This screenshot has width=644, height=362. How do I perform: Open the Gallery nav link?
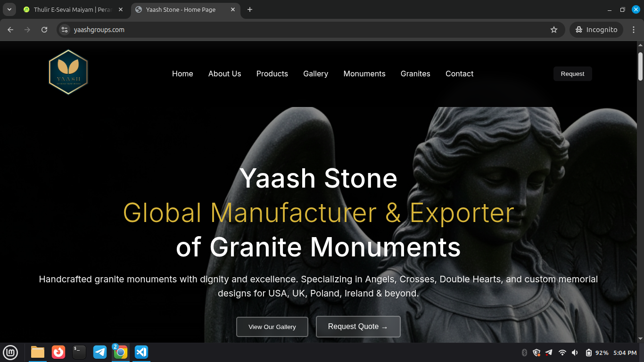[315, 74]
